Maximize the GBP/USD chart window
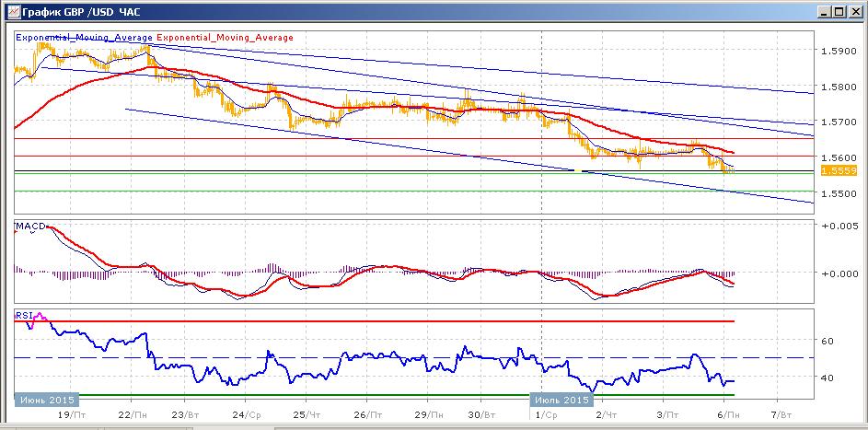 click(839, 12)
